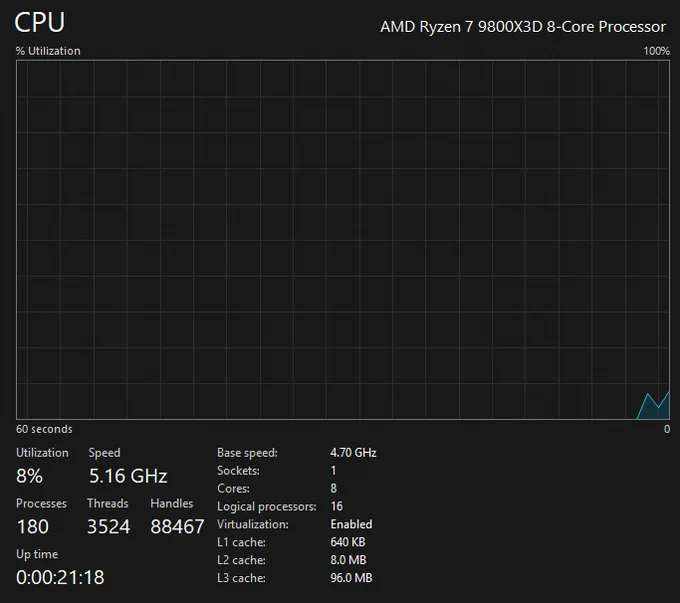Click the Base speed value 4.70 GHz
Screen dimensions: 680x603
tap(353, 452)
